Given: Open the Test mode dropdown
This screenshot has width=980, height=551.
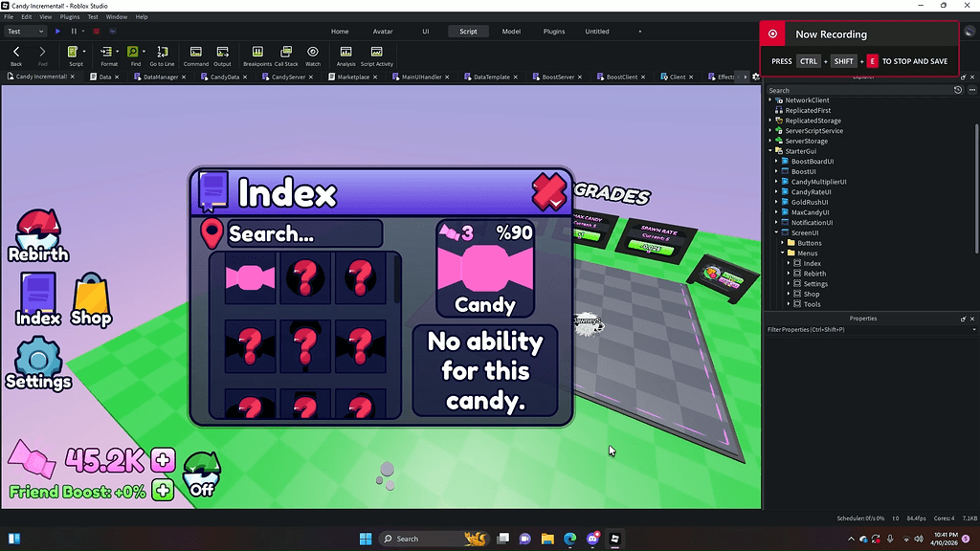Looking at the screenshot, I should pyautogui.click(x=26, y=32).
